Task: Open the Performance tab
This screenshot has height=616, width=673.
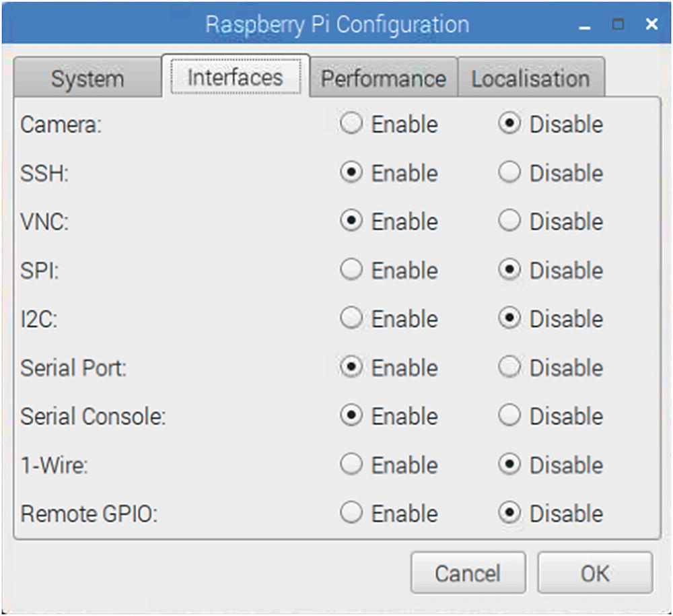Action: 383,79
